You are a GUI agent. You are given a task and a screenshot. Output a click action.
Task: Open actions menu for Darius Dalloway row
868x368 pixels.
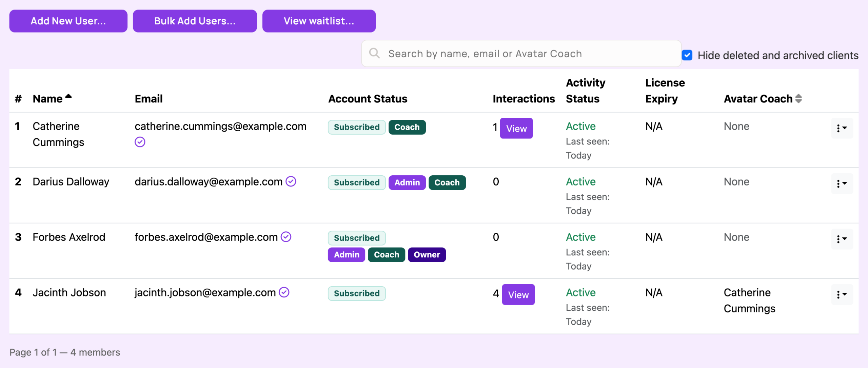[x=842, y=183]
